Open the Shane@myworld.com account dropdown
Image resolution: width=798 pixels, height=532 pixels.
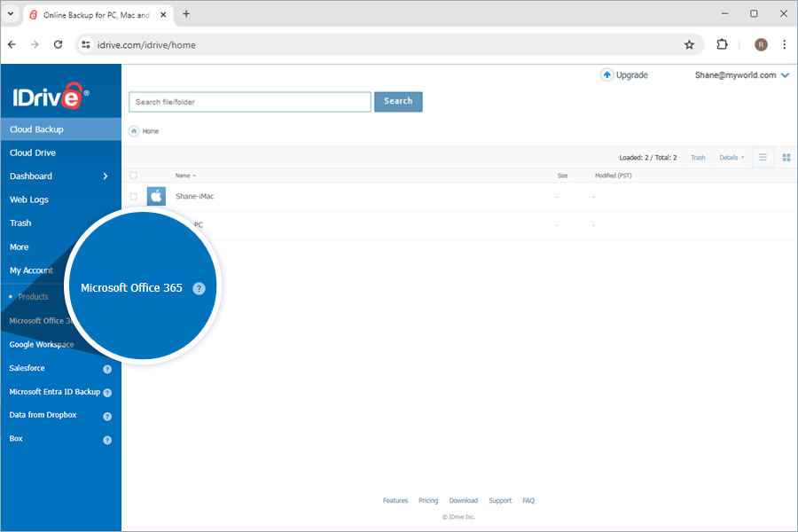741,74
